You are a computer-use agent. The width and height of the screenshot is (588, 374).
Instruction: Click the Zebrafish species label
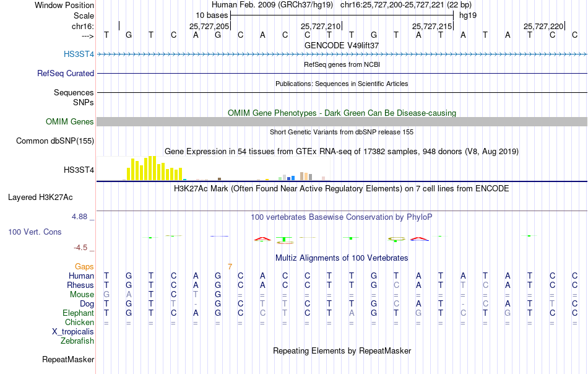tap(77, 341)
